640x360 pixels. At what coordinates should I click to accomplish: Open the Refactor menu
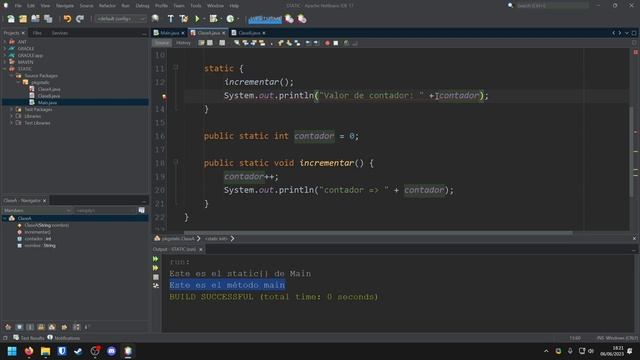(x=107, y=6)
